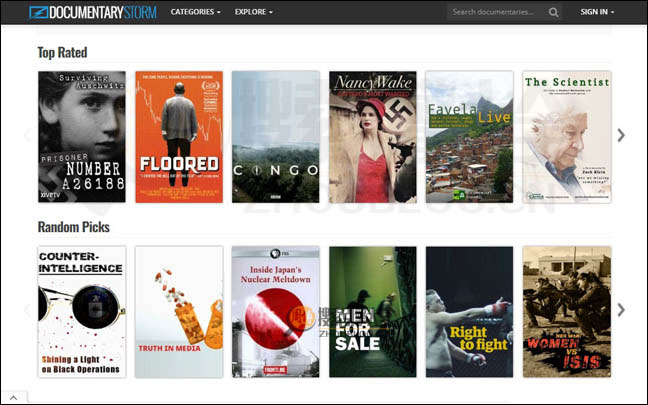
Task: Open the Women vs ISIS poster
Action: (567, 312)
